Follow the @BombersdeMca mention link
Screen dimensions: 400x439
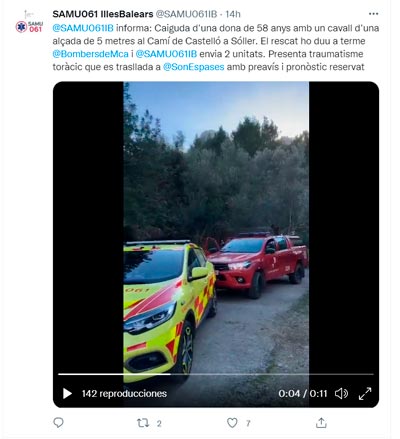pos(90,54)
